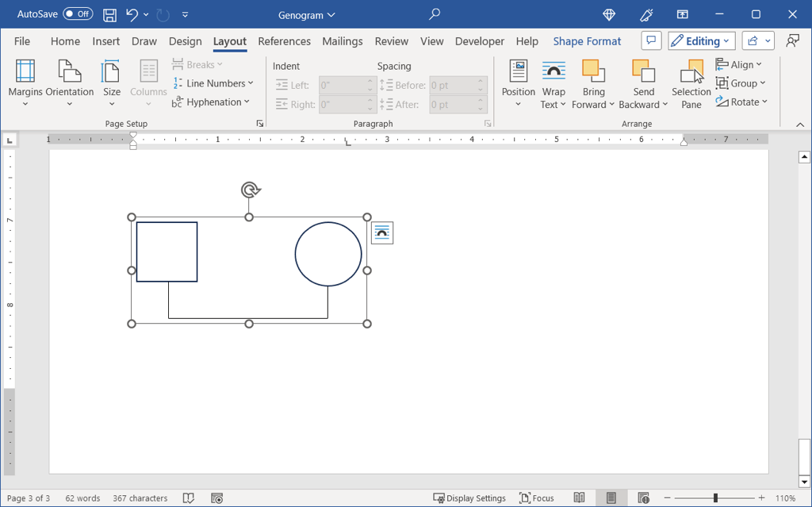
Task: Expand the Line Numbers dropdown
Action: [x=213, y=83]
